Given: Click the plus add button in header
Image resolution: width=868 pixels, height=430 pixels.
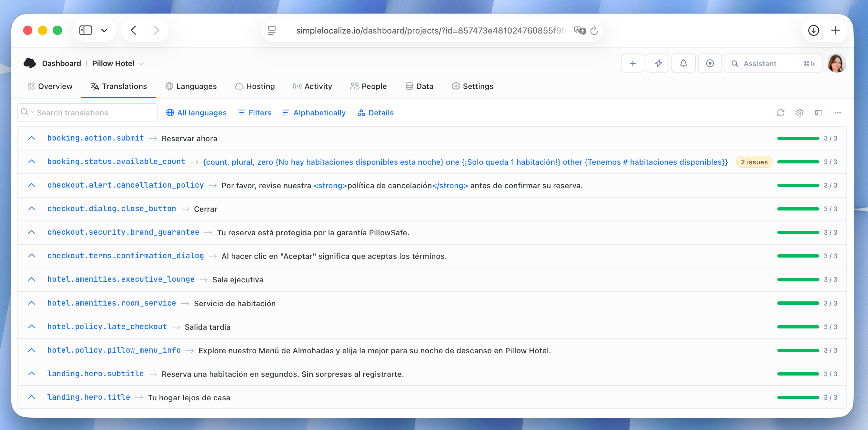Looking at the screenshot, I should coord(632,63).
